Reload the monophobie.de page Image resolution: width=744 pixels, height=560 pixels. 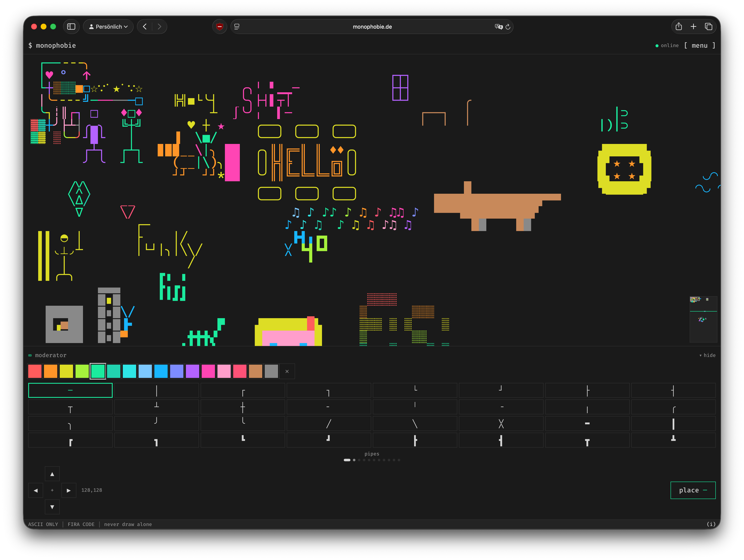point(508,27)
